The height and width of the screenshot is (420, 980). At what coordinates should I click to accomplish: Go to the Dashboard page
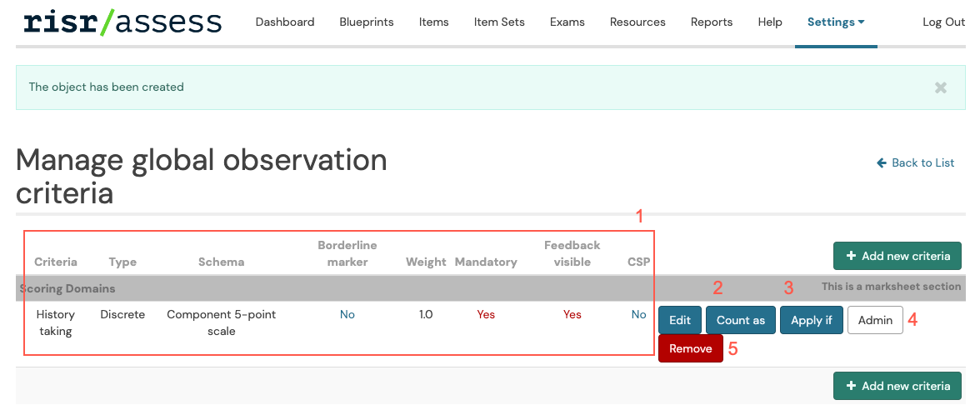pos(285,22)
